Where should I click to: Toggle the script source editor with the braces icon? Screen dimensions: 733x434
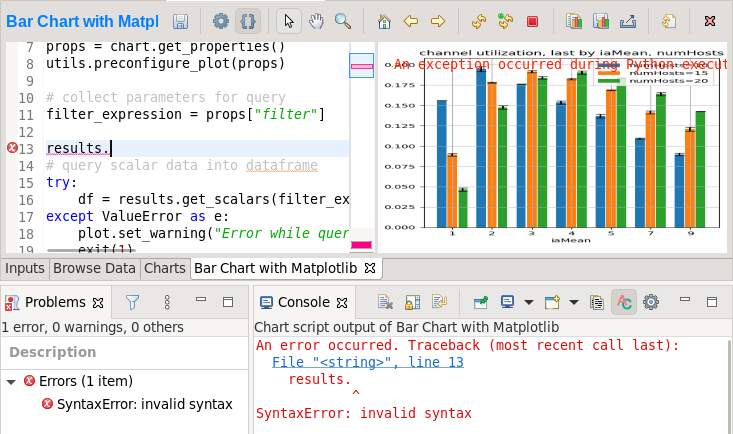click(248, 22)
